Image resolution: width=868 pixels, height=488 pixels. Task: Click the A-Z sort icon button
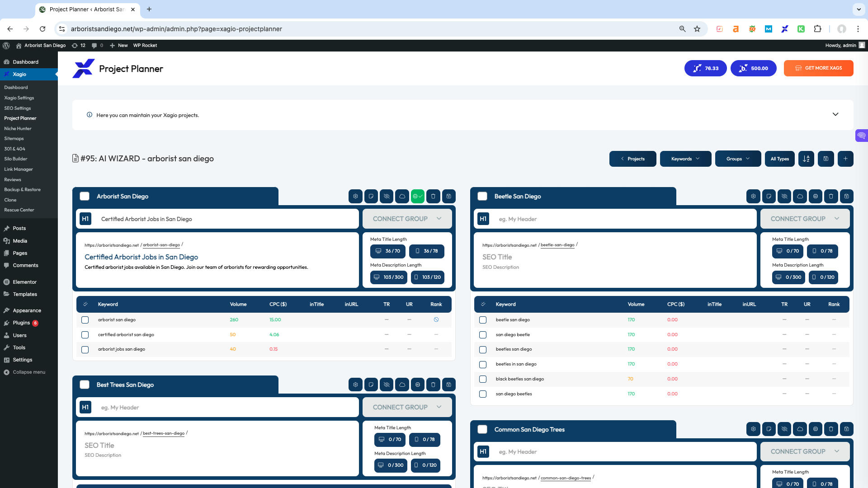(x=806, y=159)
